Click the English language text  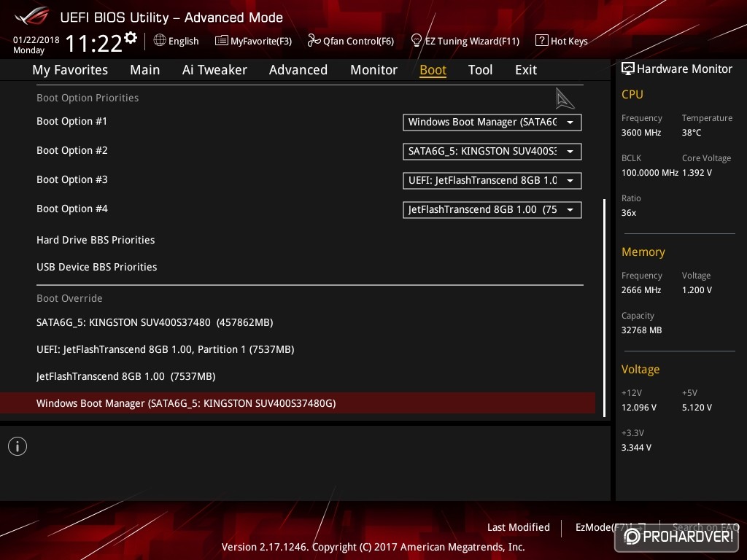[x=183, y=42]
